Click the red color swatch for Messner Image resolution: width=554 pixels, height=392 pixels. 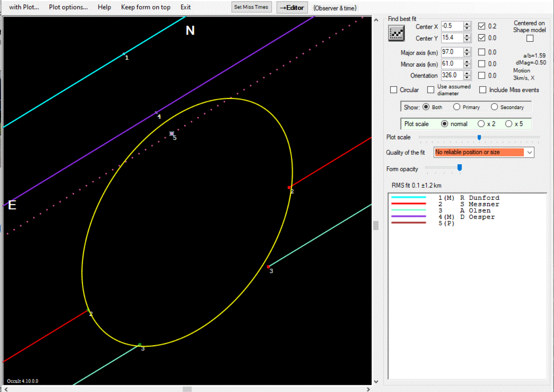(x=408, y=204)
